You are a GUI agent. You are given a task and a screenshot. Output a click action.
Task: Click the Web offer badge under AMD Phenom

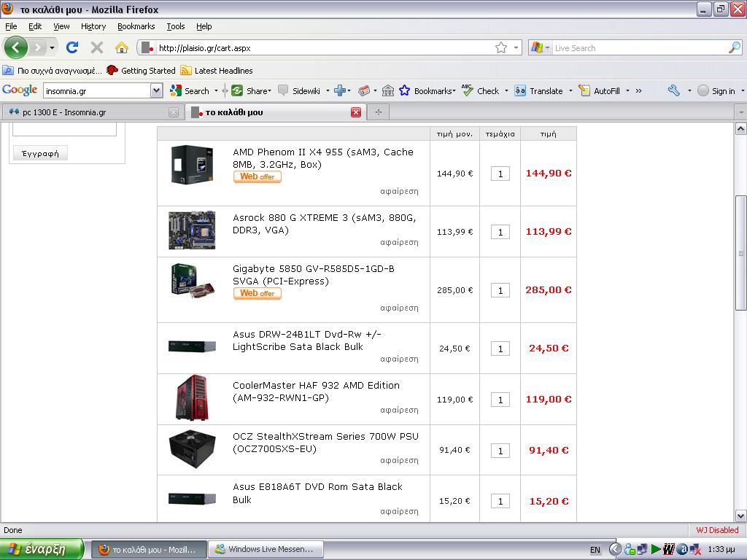(x=258, y=176)
